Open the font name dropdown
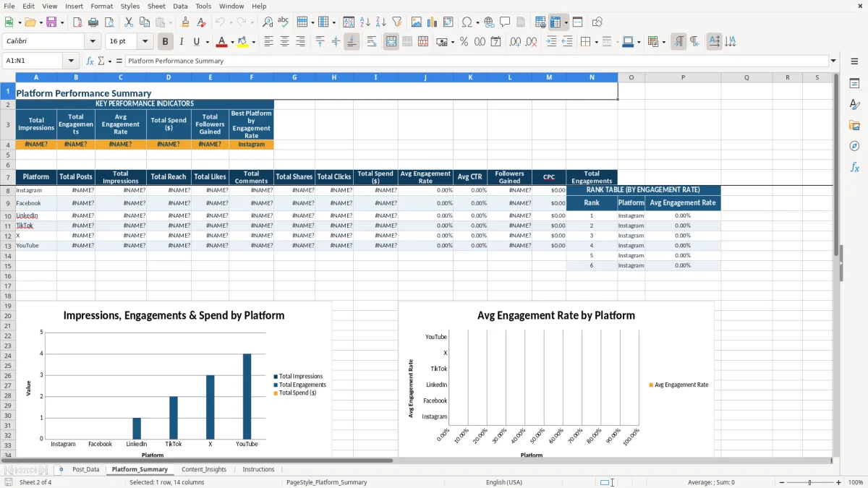The height and width of the screenshot is (488, 868). (x=93, y=42)
